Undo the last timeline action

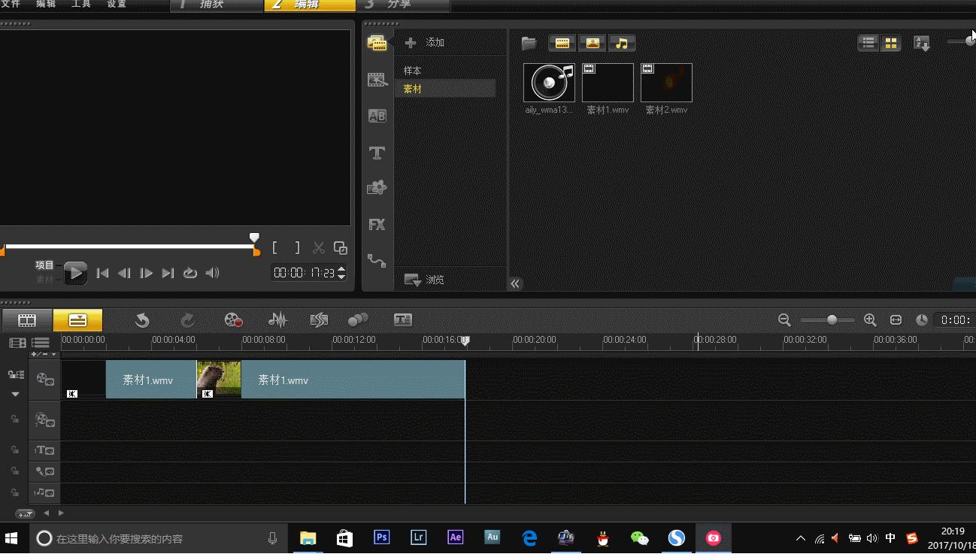141,320
